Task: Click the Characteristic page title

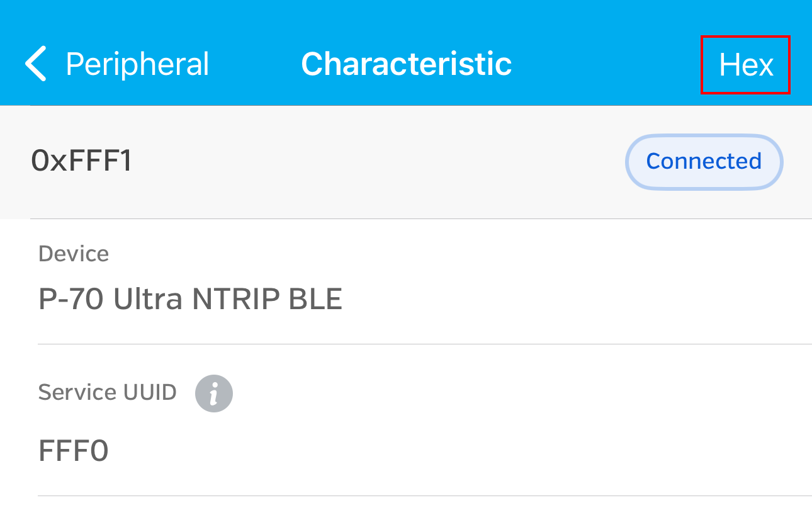Action: coord(406,64)
